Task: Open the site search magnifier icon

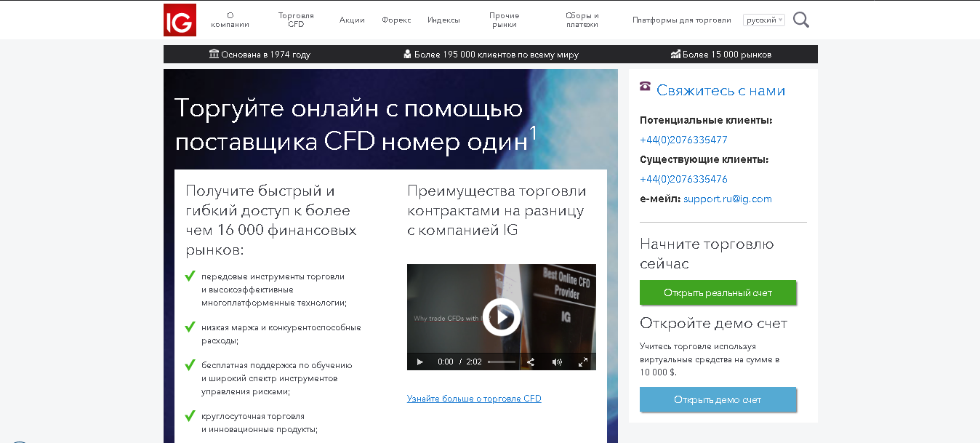Action: [x=800, y=20]
